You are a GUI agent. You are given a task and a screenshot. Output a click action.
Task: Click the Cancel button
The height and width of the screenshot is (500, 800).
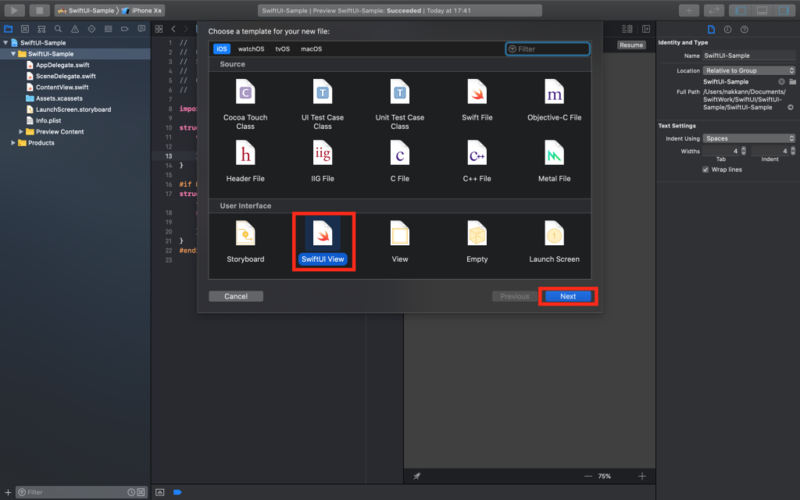(236, 296)
